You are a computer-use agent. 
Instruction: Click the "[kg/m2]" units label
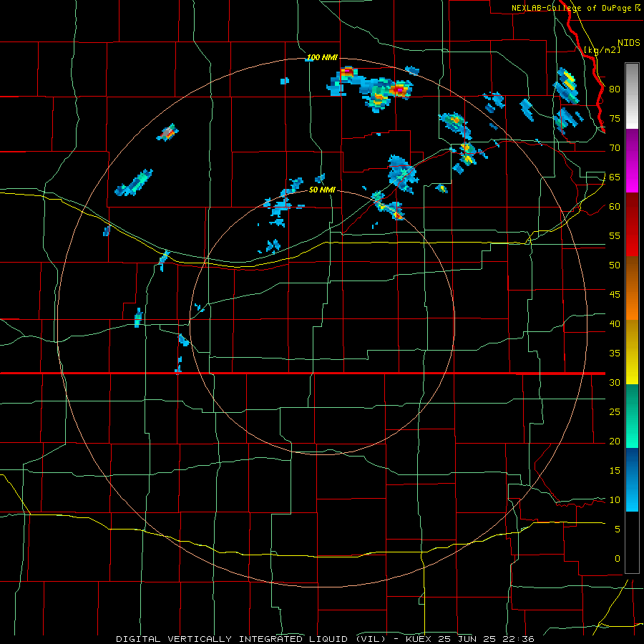coord(602,50)
